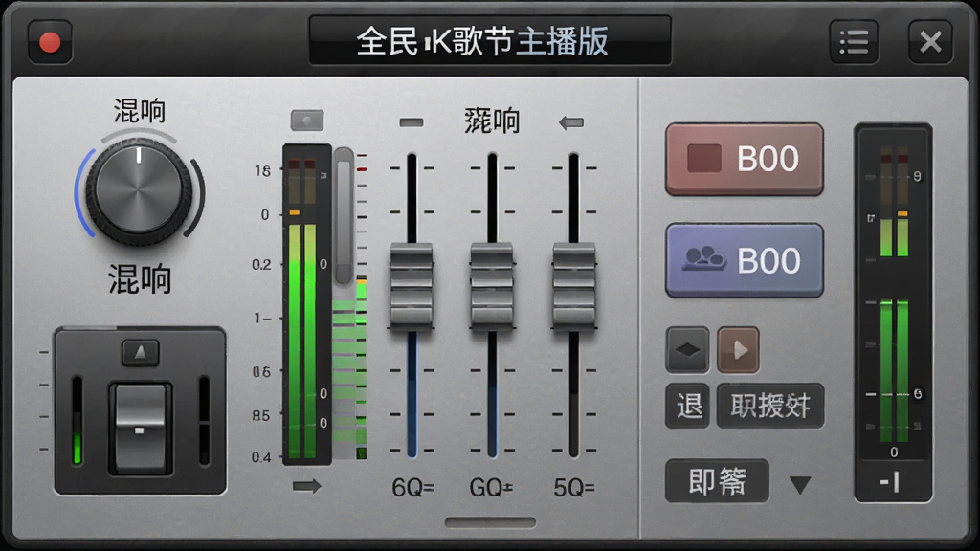Click the brown play button
980x551 pixels.
click(x=738, y=350)
